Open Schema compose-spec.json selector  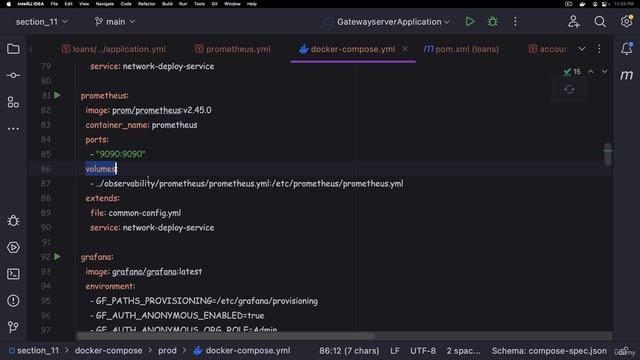pos(549,351)
